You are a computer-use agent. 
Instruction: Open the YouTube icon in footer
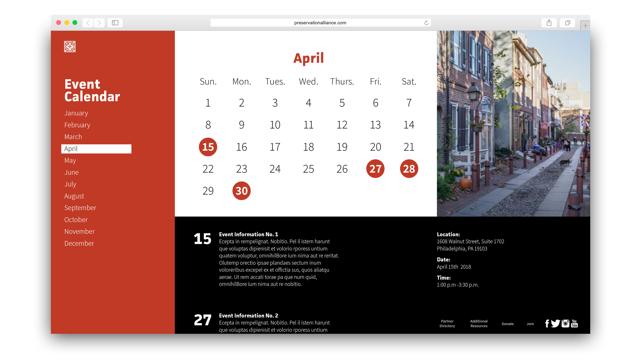click(x=574, y=323)
